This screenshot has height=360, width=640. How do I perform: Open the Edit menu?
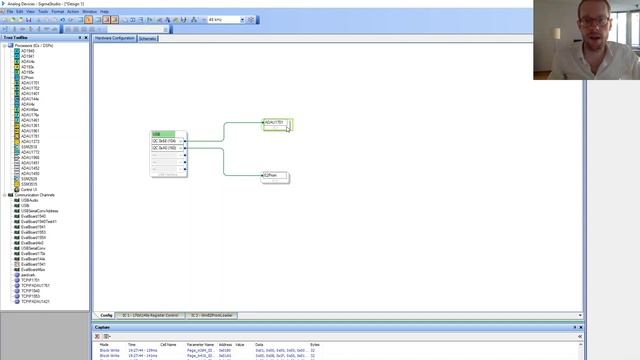tap(20, 11)
